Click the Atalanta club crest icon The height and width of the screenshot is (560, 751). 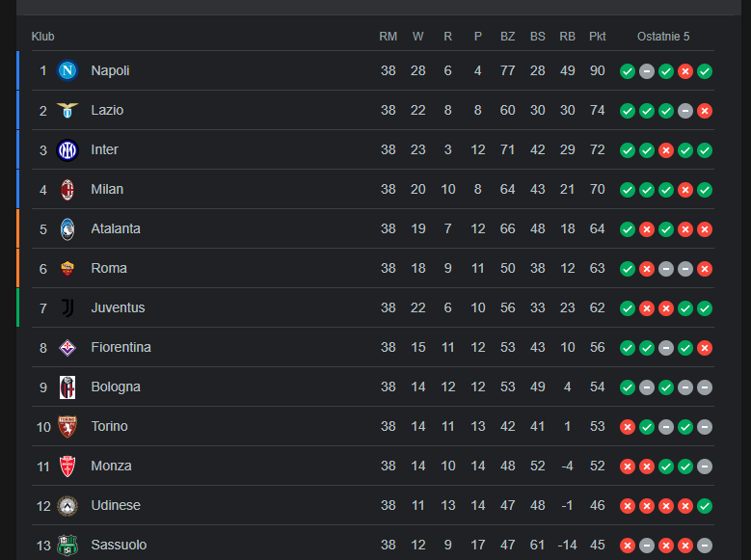(67, 229)
